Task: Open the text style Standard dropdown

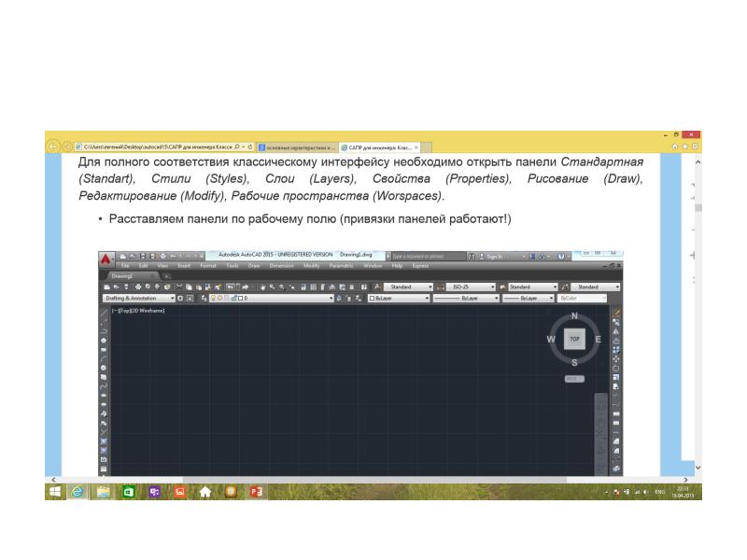Action: click(408, 287)
